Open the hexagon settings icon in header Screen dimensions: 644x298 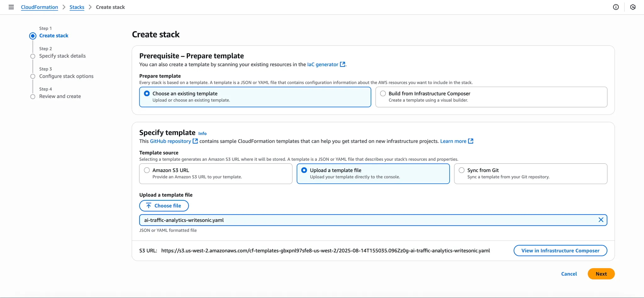633,7
